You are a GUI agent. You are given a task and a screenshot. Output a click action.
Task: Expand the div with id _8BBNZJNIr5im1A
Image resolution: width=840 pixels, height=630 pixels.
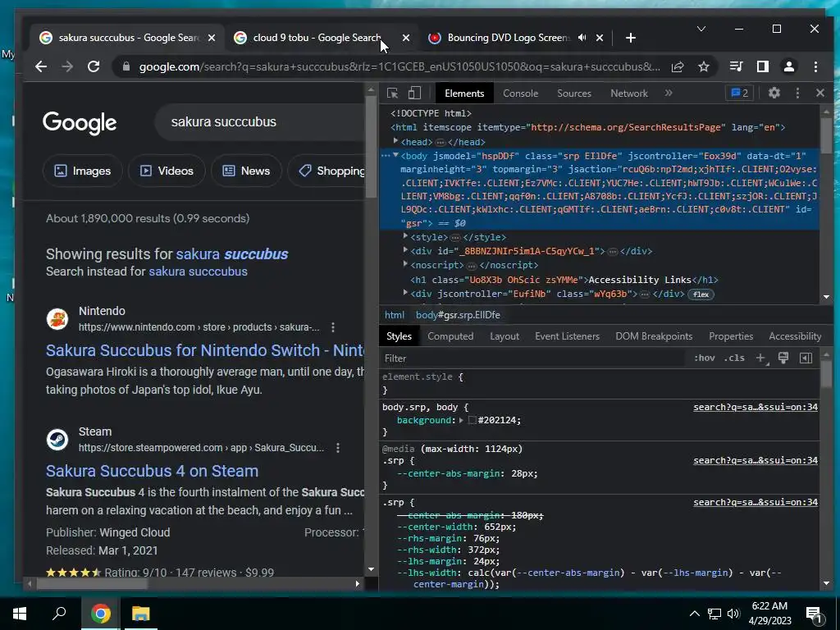point(405,250)
